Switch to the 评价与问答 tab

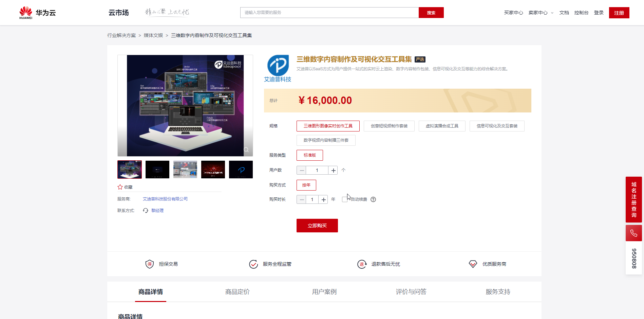[x=411, y=292]
